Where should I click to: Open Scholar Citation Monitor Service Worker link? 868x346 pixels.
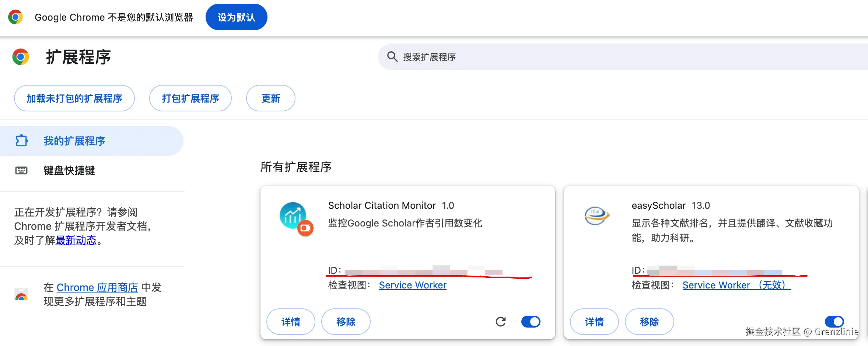pyautogui.click(x=413, y=285)
